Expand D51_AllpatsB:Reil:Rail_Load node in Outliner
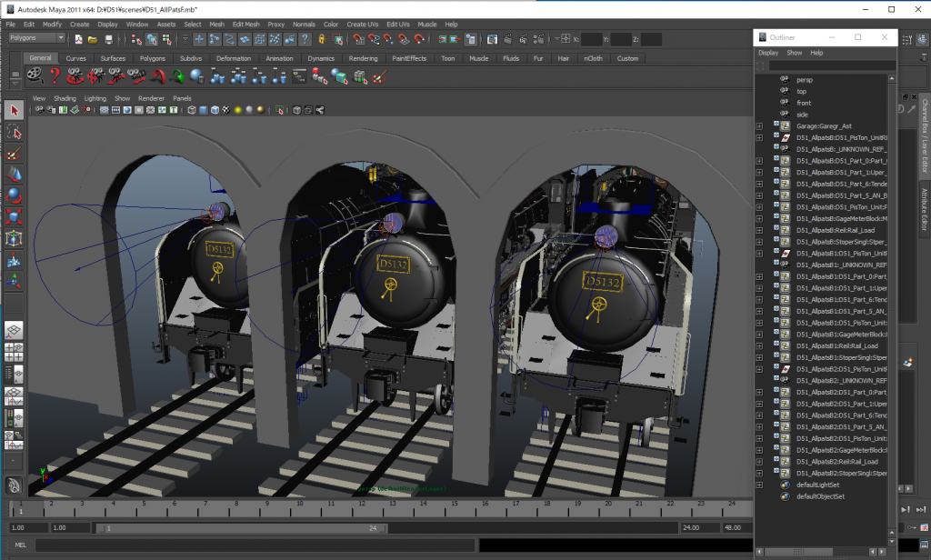The image size is (931, 560). pyautogui.click(x=759, y=230)
